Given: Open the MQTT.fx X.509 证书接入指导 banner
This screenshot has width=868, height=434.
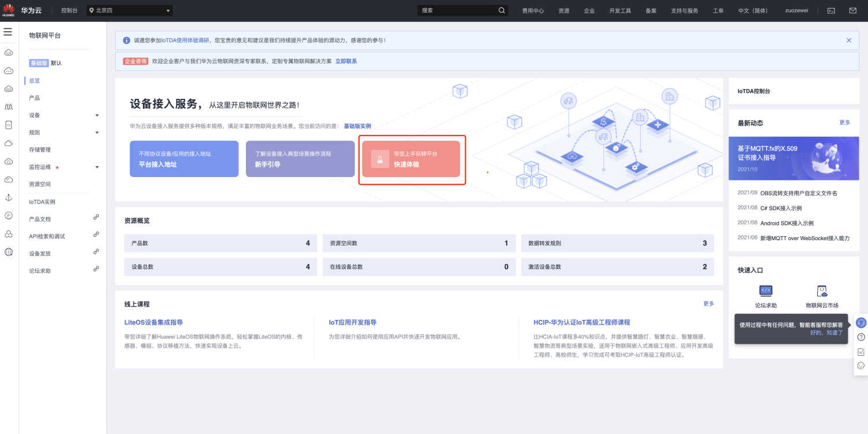Looking at the screenshot, I should (x=794, y=159).
